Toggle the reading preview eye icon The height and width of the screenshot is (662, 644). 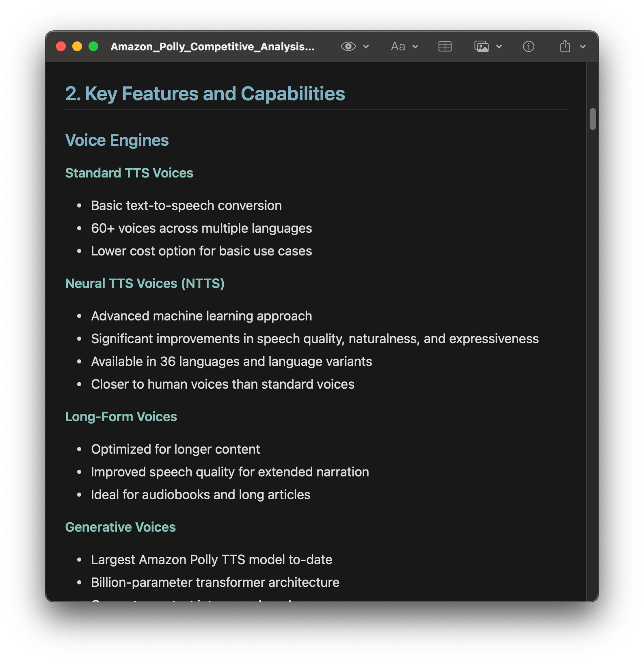pos(348,46)
